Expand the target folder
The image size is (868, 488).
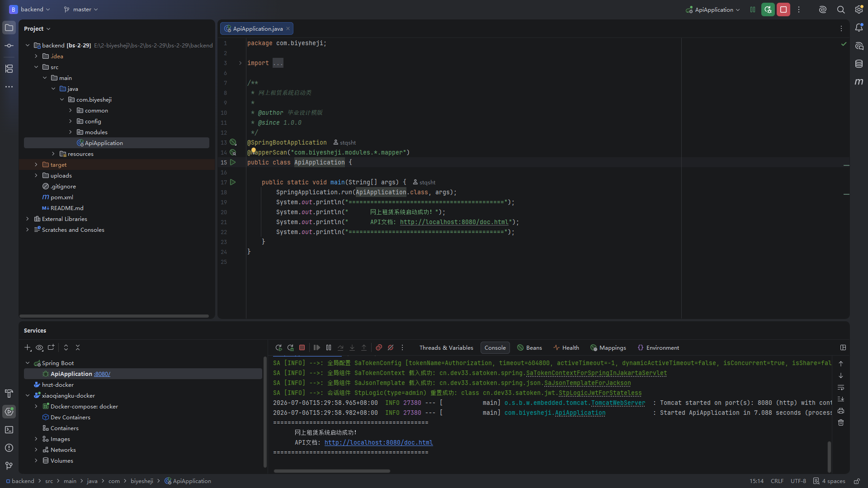pos(36,165)
